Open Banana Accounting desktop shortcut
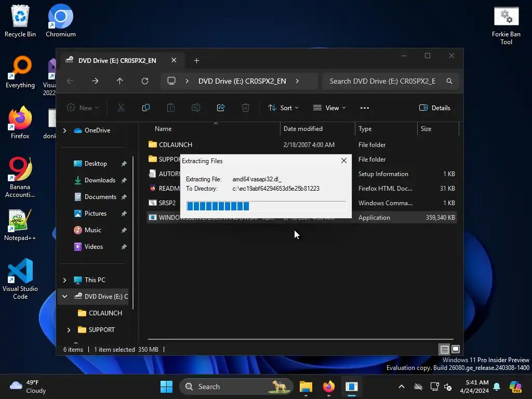Screen dimensions: 532x399 [x=20, y=177]
